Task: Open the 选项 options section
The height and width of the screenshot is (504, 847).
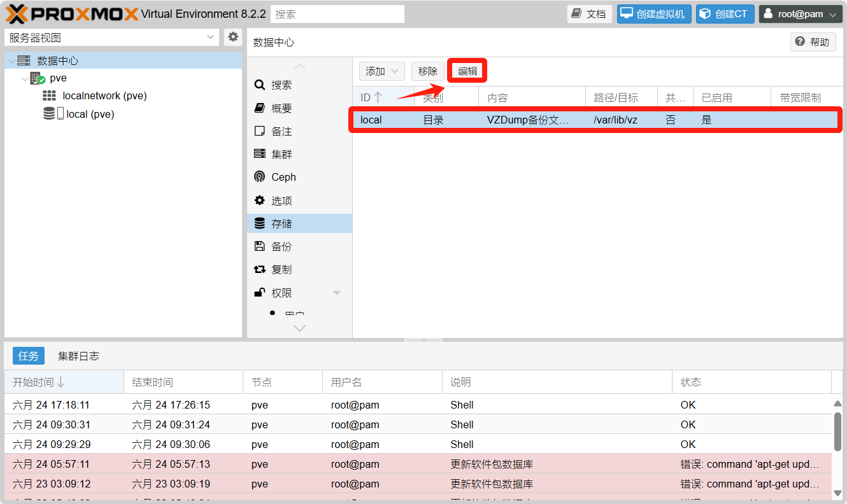Action: click(x=281, y=200)
